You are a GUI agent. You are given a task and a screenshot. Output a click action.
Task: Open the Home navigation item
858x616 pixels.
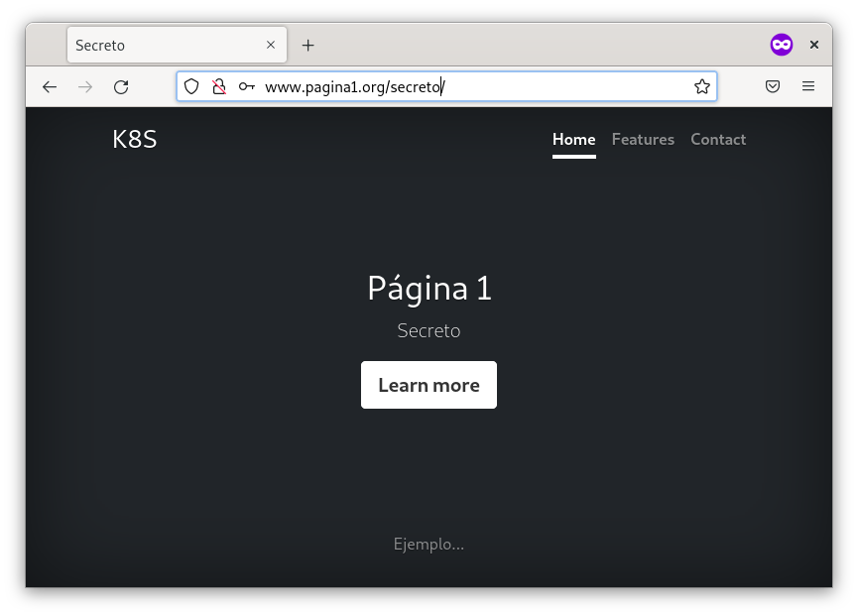573,140
